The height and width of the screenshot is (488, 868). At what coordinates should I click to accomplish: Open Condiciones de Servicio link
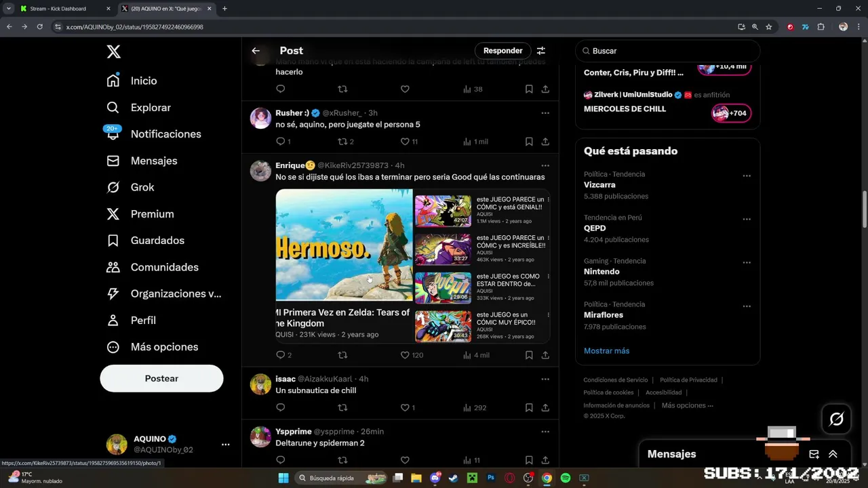coord(616,380)
